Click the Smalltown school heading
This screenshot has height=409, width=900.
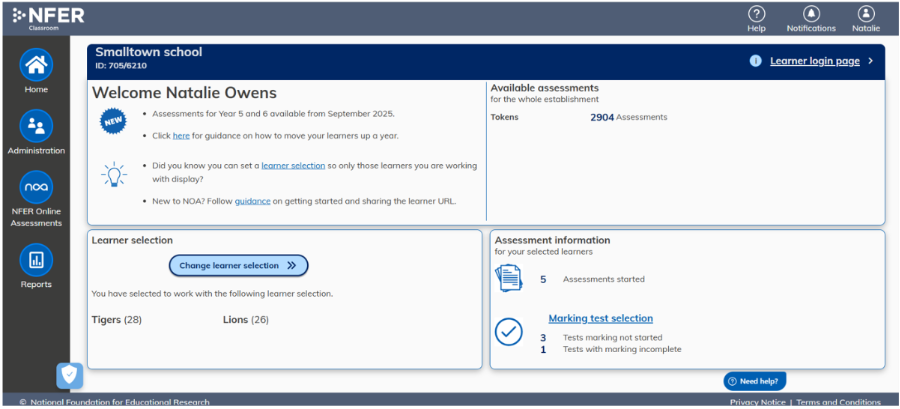[x=149, y=52]
